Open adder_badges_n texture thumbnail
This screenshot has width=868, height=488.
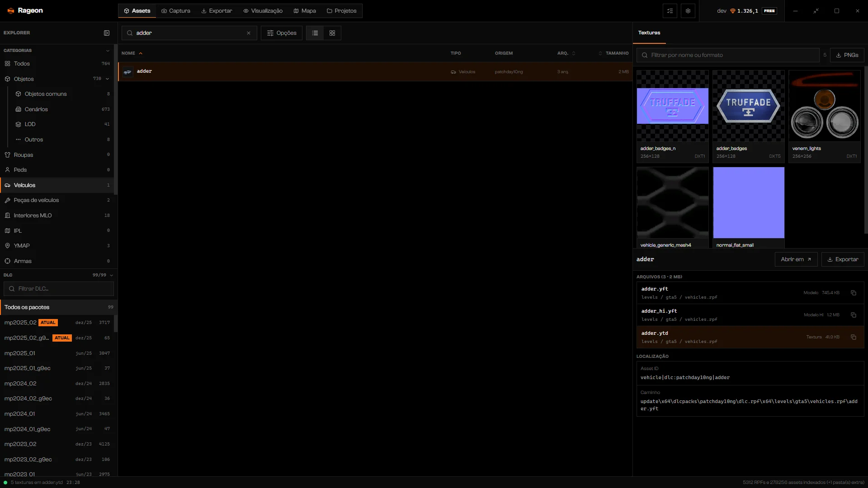673,106
